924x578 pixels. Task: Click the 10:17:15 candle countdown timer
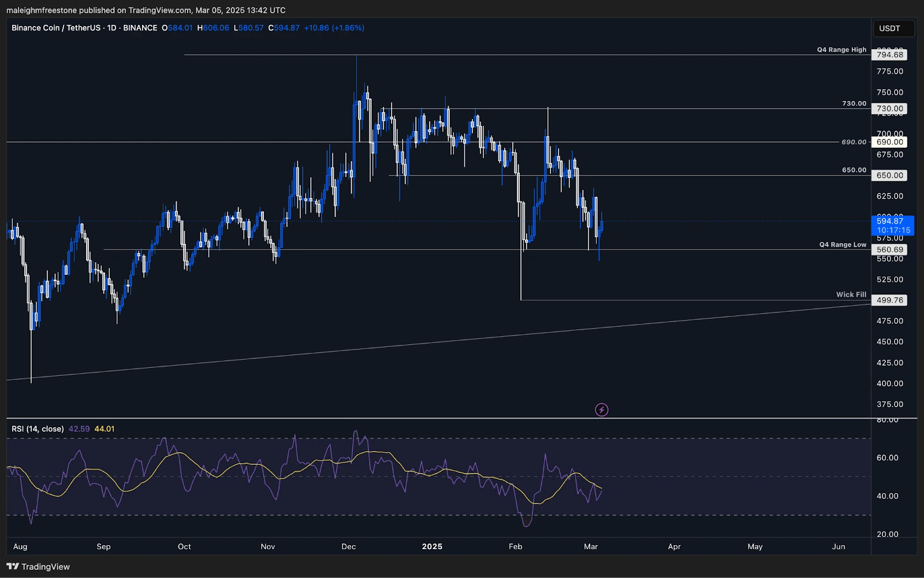click(x=893, y=230)
